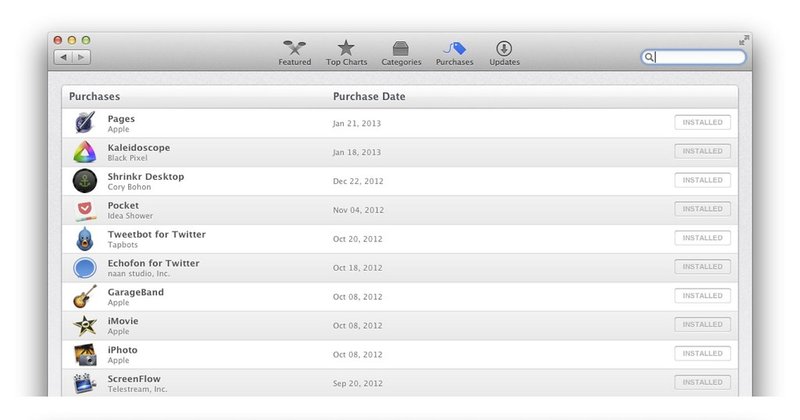The height and width of the screenshot is (420, 800).
Task: Click the Purchase Date column header
Action: tap(369, 96)
